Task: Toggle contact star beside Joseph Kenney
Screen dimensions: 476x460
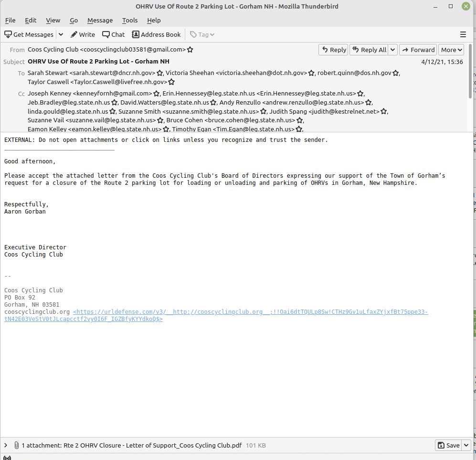Action: pos(157,94)
